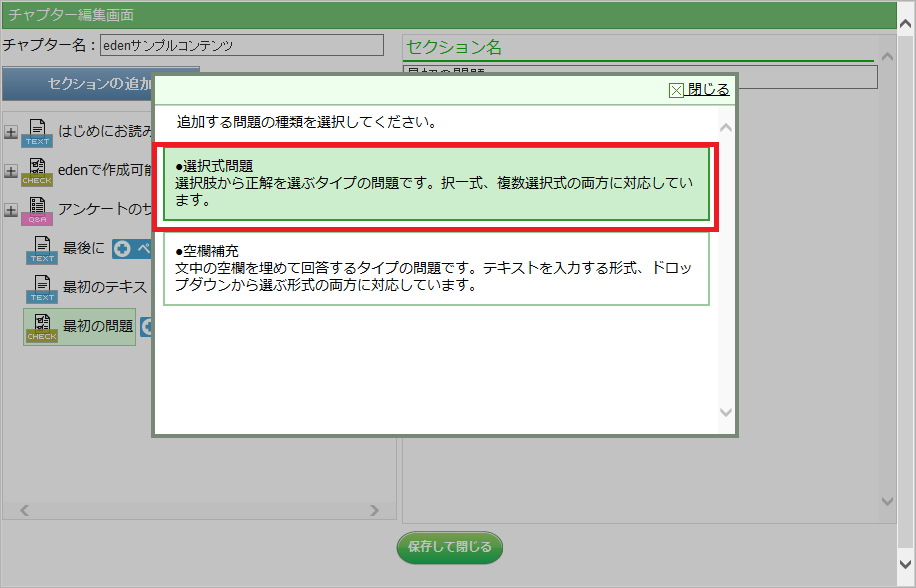Click the セクション名 heading
The height and width of the screenshot is (588, 916).
[x=454, y=47]
